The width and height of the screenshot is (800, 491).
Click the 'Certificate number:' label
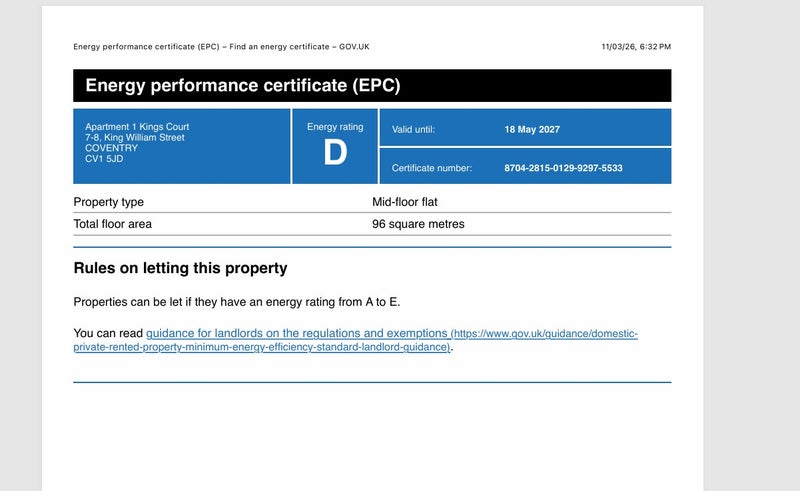coord(432,168)
